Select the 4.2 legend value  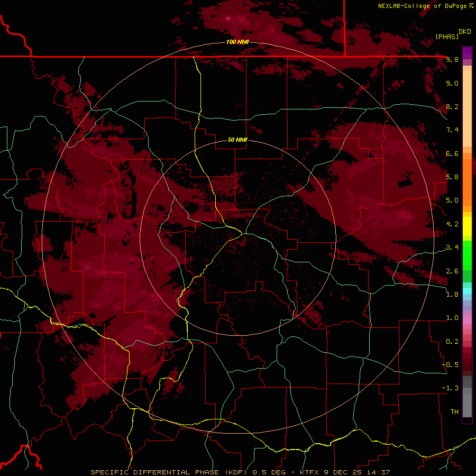[452, 224]
